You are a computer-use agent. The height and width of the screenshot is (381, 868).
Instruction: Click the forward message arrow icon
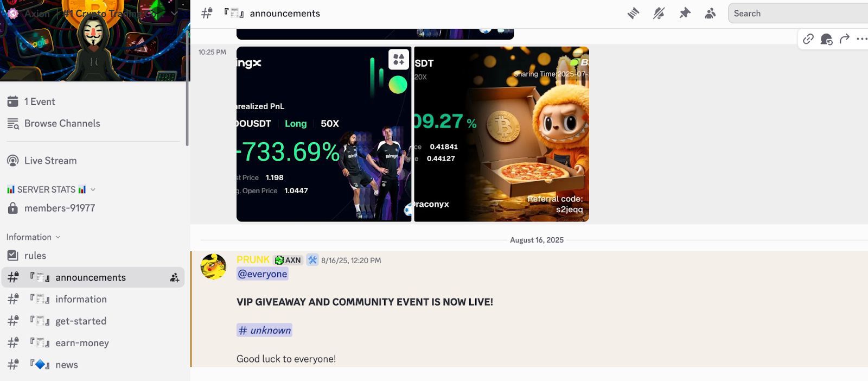844,39
